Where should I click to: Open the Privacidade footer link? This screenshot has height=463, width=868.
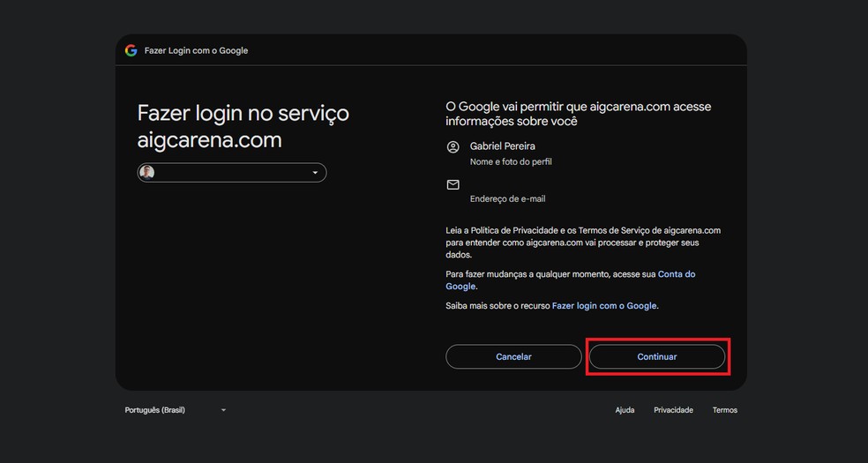click(673, 410)
